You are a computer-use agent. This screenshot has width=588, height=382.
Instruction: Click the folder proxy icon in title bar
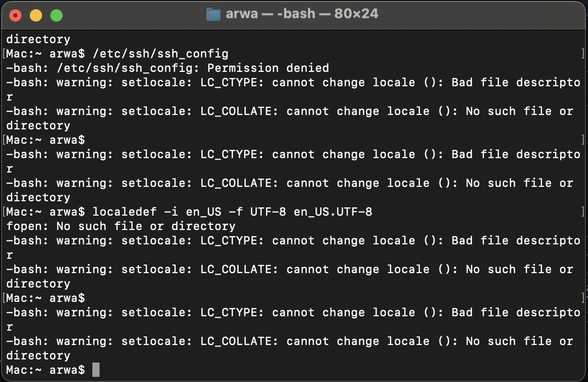(x=213, y=14)
